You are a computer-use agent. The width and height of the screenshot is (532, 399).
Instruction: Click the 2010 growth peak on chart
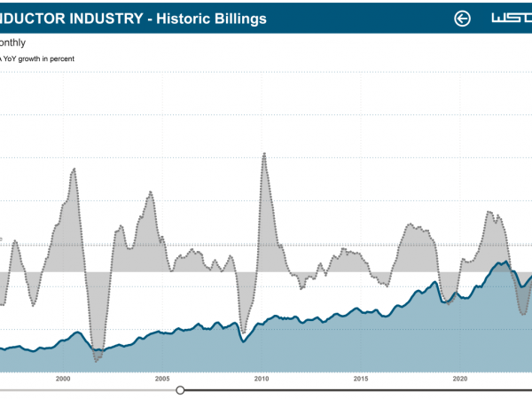pyautogui.click(x=264, y=154)
